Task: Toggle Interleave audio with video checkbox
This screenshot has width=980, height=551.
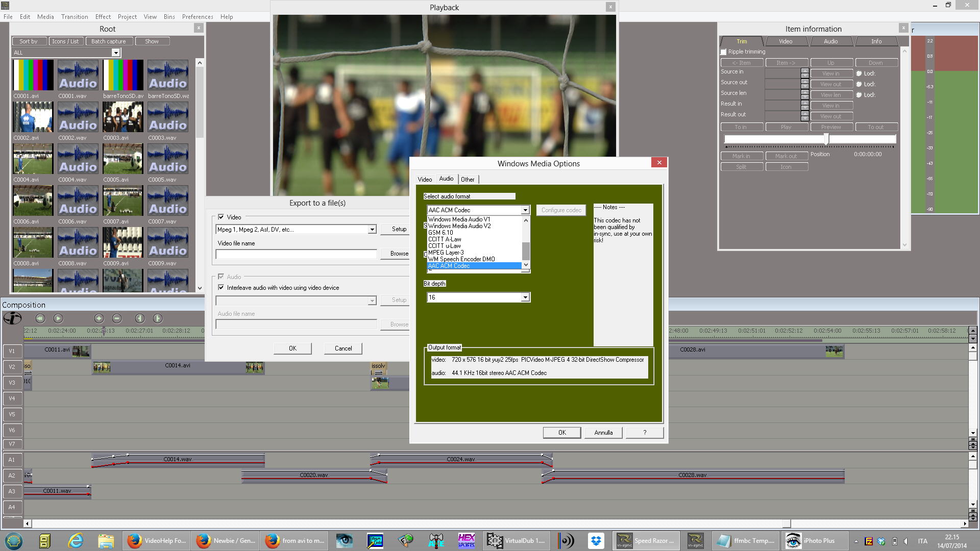Action: (221, 288)
